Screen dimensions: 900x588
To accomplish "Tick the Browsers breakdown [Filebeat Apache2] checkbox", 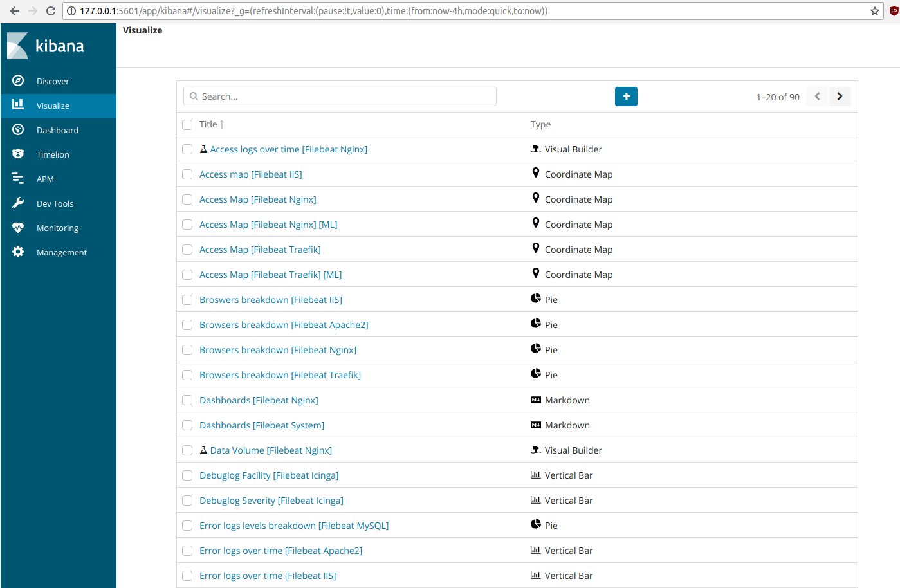I will [x=187, y=325].
